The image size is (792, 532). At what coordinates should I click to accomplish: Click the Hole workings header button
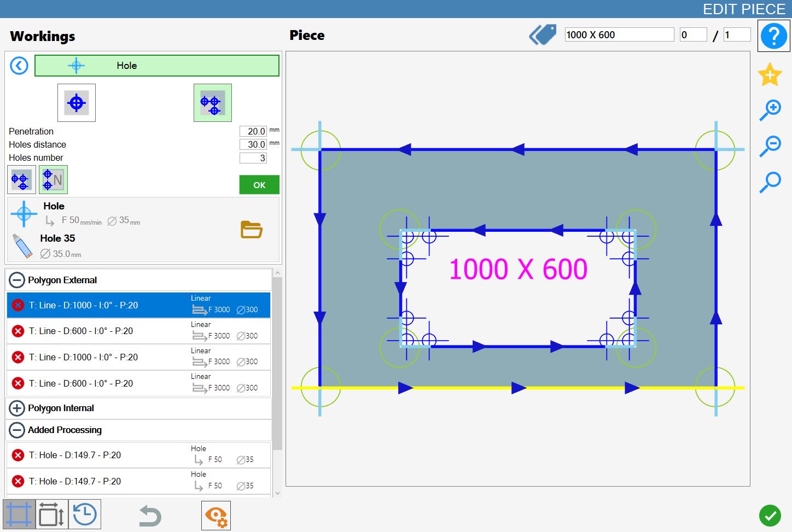[157, 66]
